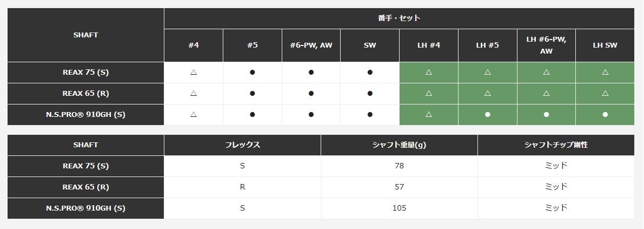Click the SHAFT header of the lower table
The image size is (644, 229).
[x=85, y=145]
